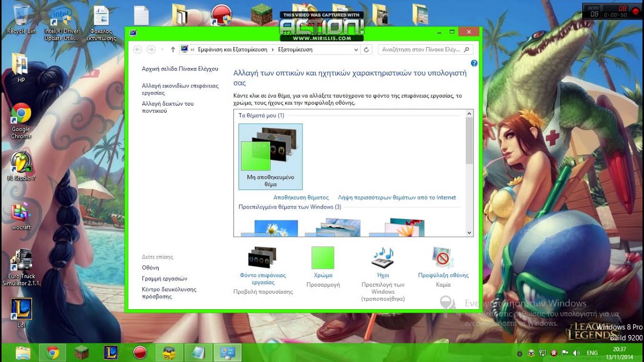Click Εμφάνιση και Εξατομίκευση breadcrumb
Viewport: 644px width, 362px height.
pos(233,50)
